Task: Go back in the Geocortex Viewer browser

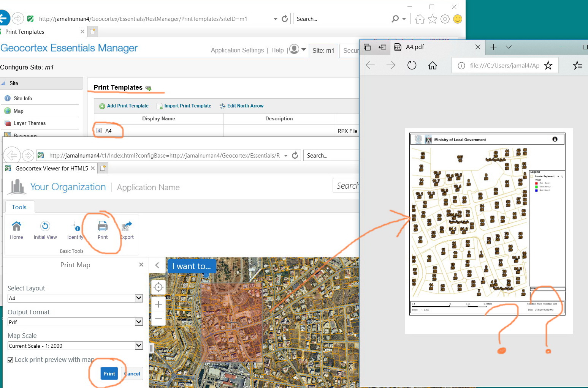Action: click(12, 155)
